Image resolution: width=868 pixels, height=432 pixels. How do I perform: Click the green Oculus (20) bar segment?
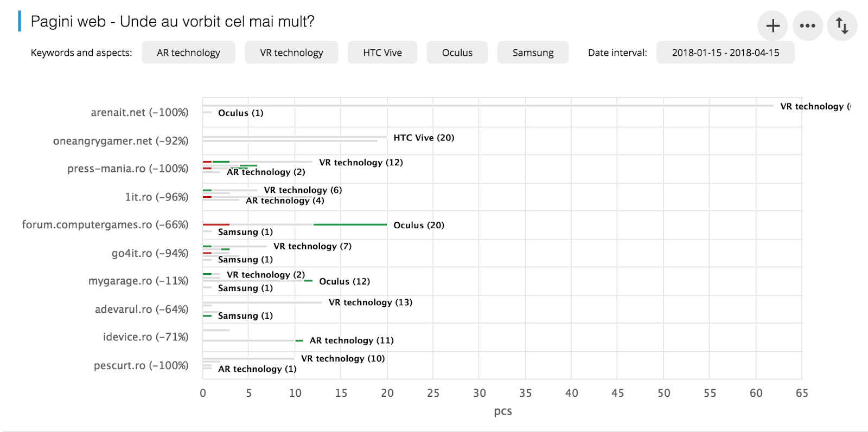[350, 224]
